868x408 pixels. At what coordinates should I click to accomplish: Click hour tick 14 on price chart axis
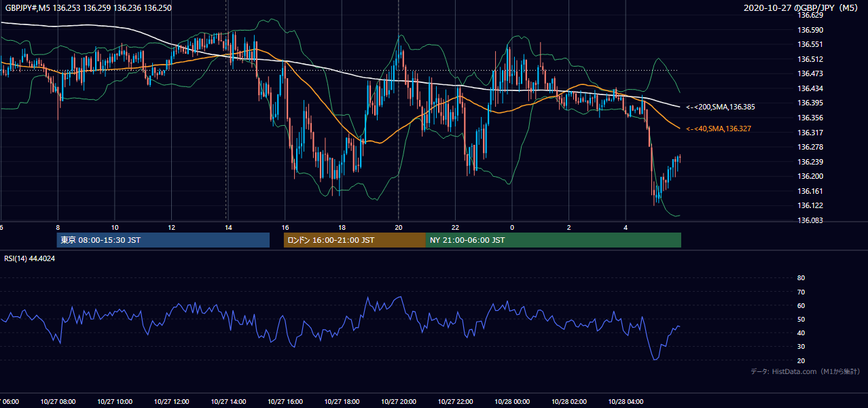(228, 228)
